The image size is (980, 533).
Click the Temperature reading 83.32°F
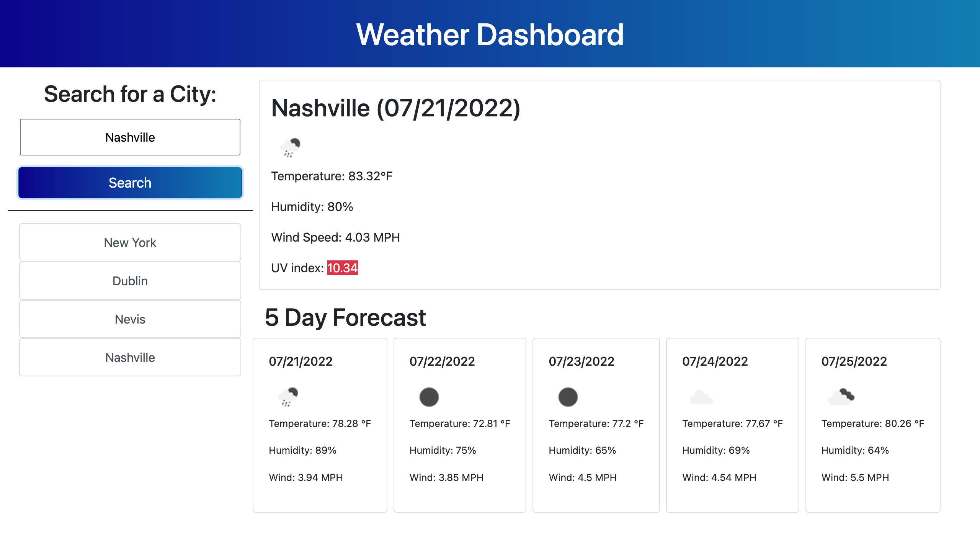point(332,176)
